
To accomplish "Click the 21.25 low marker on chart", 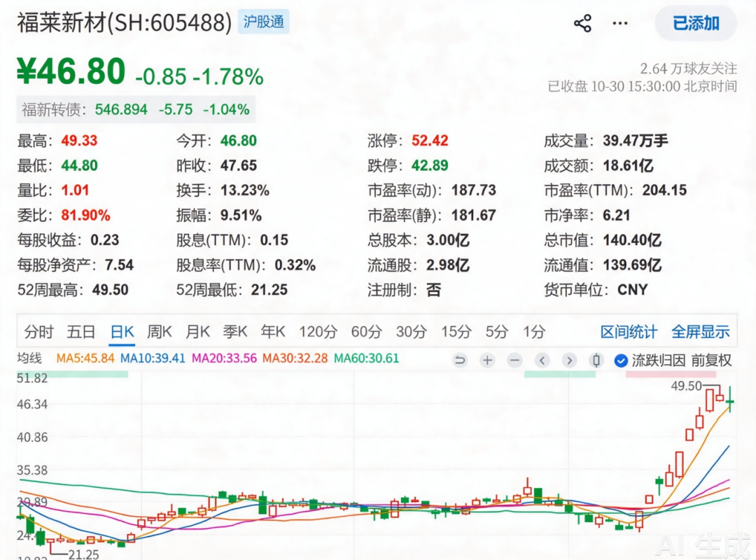I will pyautogui.click(x=83, y=554).
